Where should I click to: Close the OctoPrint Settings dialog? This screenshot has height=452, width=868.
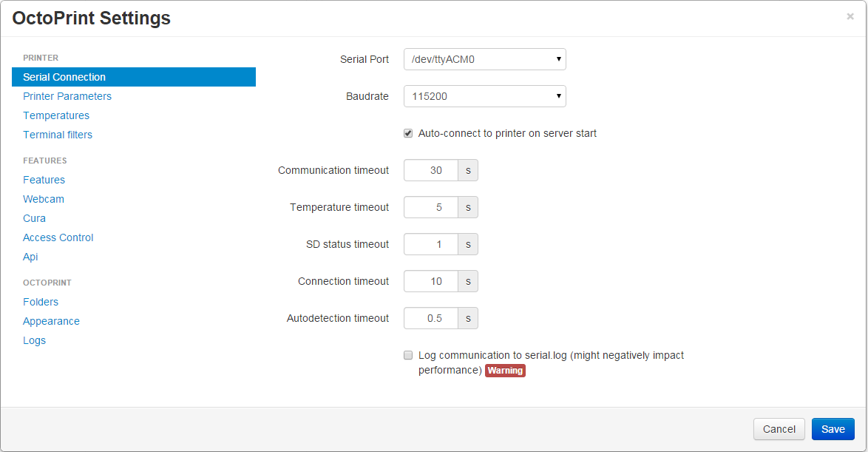[850, 16]
